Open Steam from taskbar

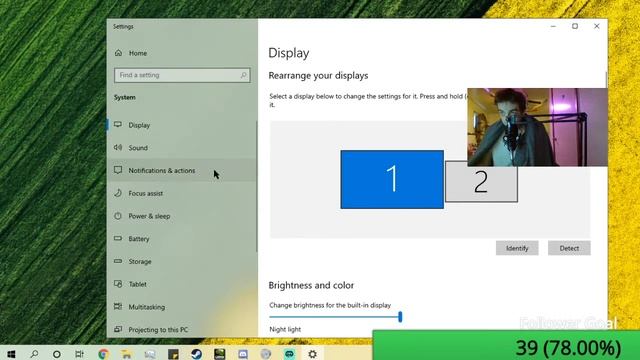pyautogui.click(x=196, y=354)
